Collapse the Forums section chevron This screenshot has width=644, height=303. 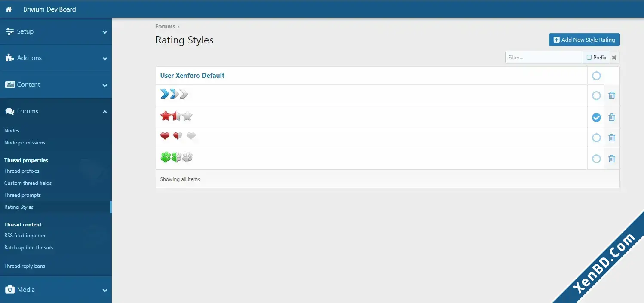point(105,112)
